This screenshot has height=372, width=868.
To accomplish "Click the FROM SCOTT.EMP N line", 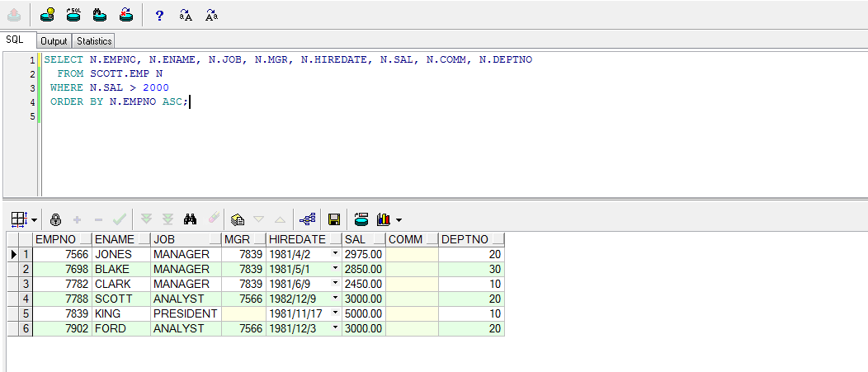I will pyautogui.click(x=111, y=73).
